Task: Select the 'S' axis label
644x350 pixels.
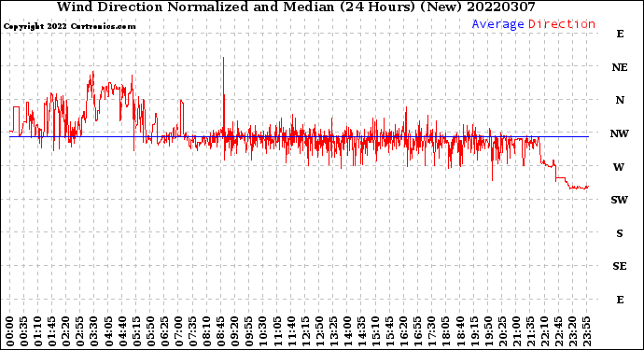Action: [x=620, y=233]
